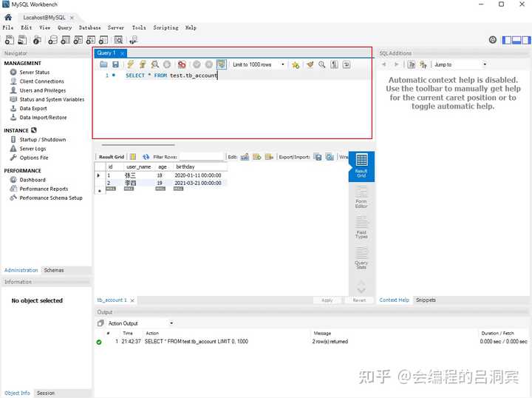Open Server Status in Navigator
532x398 pixels.
click(35, 72)
